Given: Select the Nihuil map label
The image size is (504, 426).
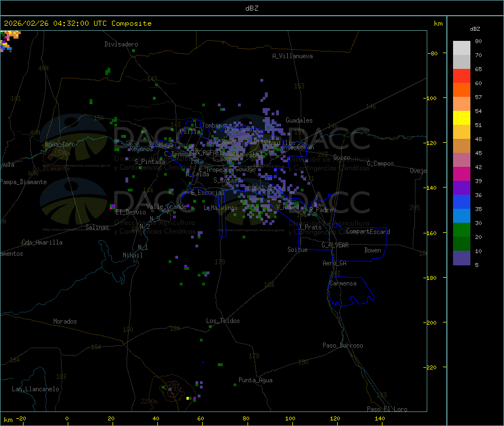Looking at the screenshot, I should tap(132, 255).
